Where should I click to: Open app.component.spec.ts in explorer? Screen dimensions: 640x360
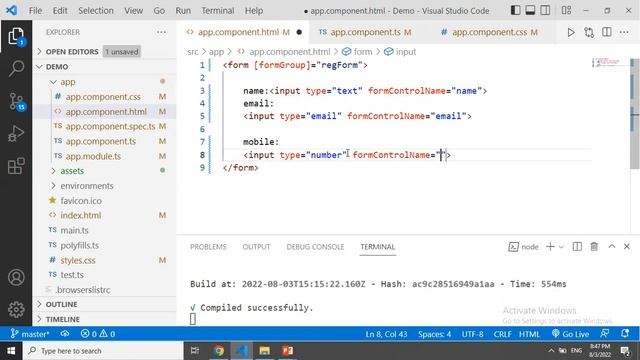(110, 126)
